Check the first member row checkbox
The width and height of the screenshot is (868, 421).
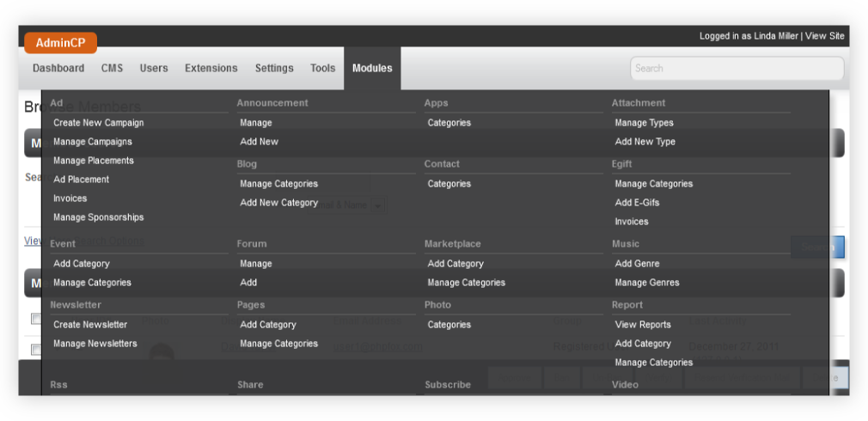click(x=35, y=350)
